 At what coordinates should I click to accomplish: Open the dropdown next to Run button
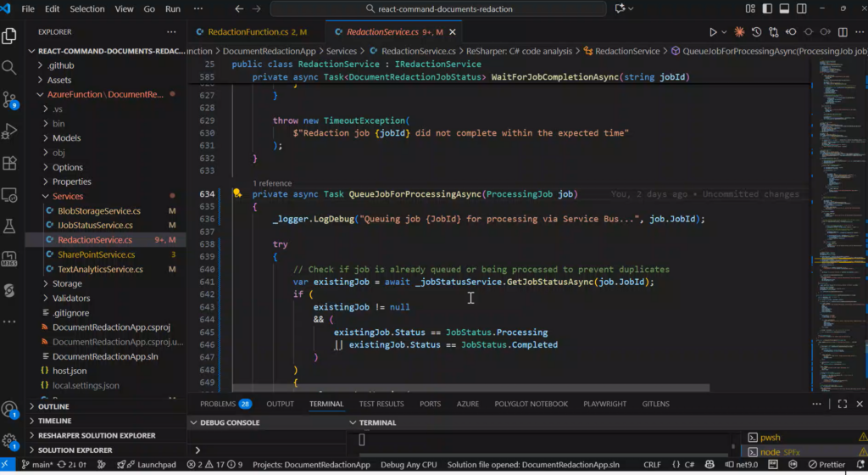(x=724, y=32)
